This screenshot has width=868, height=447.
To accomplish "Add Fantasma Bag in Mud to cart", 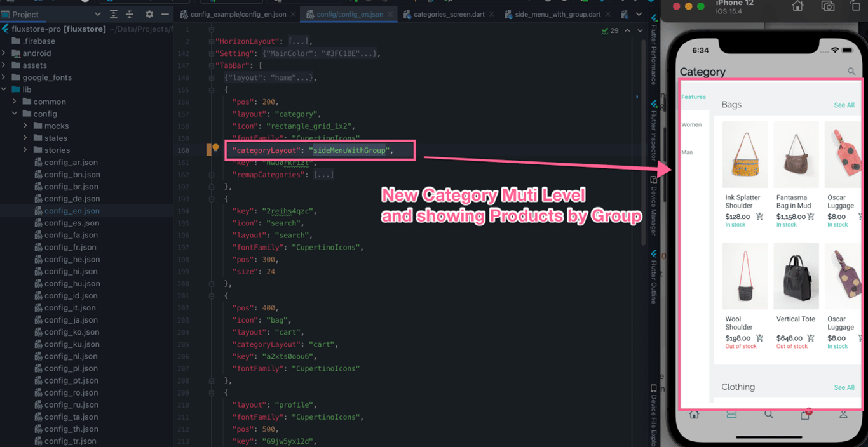I will coord(811,217).
